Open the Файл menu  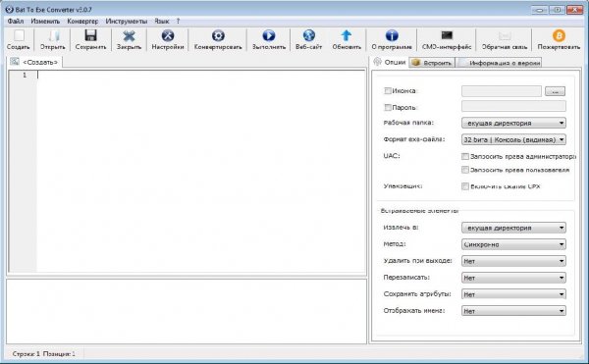click(x=16, y=22)
